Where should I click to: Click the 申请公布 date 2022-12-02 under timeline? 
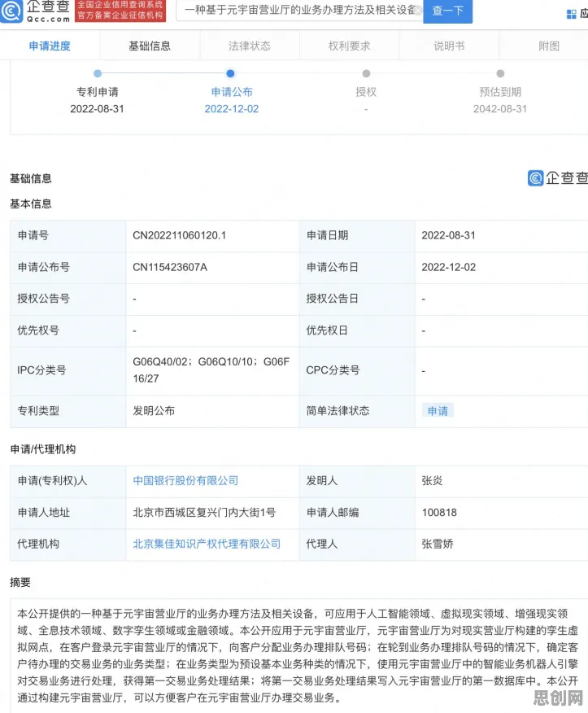231,109
